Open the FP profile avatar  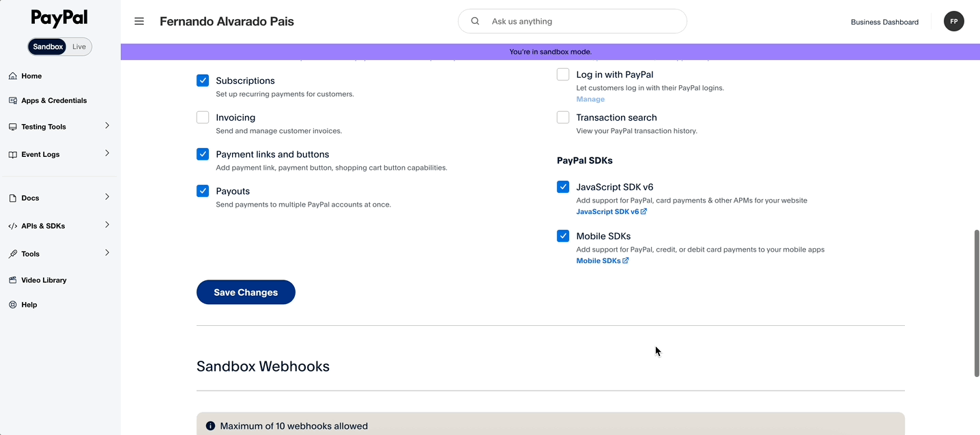(953, 21)
